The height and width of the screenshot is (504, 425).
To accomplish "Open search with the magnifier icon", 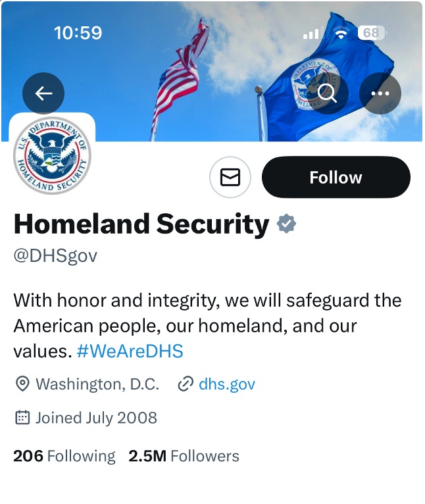I will 327,93.
